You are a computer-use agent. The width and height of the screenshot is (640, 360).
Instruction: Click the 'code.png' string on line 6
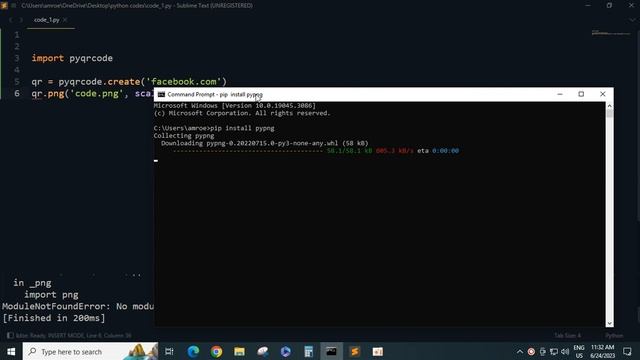point(97,93)
